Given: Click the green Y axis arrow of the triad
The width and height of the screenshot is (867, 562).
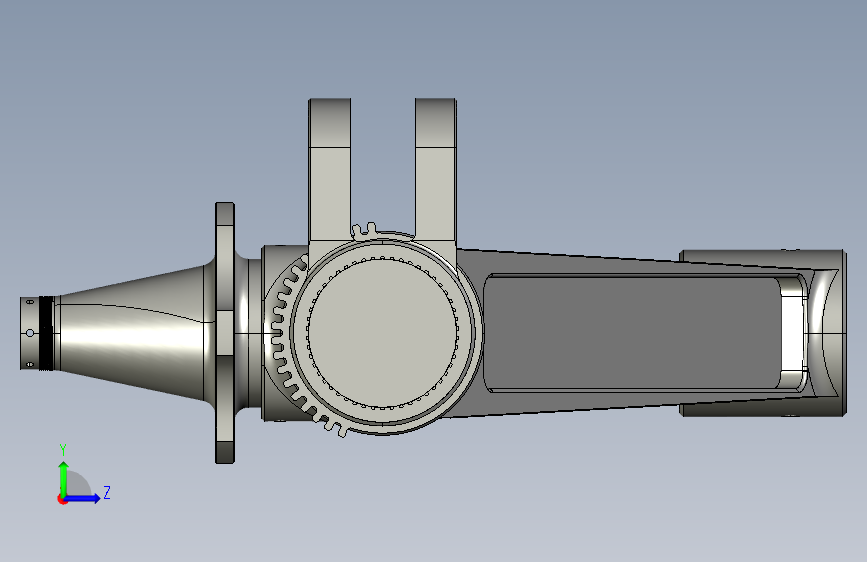Looking at the screenshot, I should [x=64, y=479].
